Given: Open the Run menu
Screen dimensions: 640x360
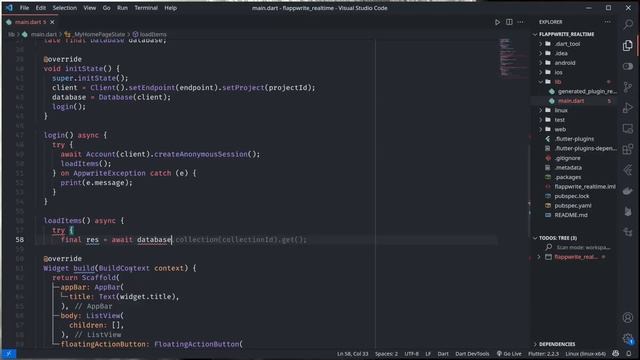Looking at the screenshot, I should [122, 8].
